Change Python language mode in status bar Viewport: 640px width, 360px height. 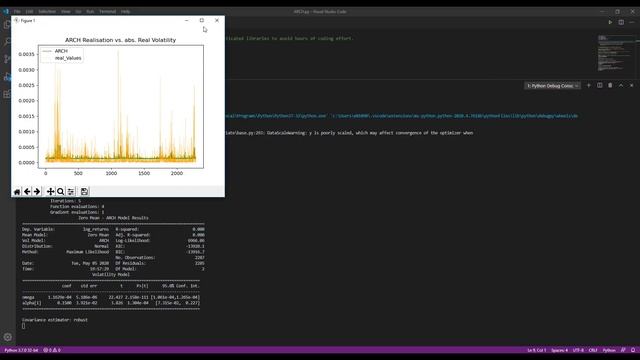(609, 350)
